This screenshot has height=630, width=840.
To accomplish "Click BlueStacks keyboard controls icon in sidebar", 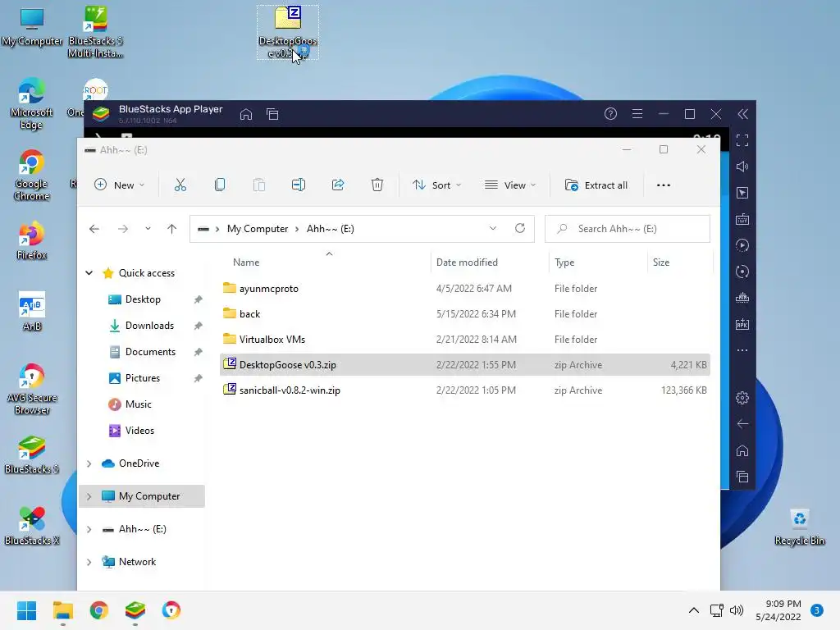I will (742, 219).
